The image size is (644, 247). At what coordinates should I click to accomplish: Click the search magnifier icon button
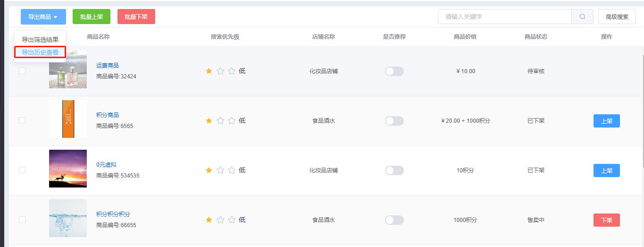point(582,17)
